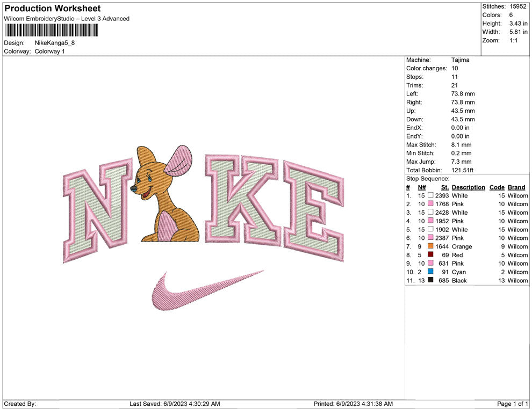
Task: Select the "Left:" measurement label
Action: 412,94
